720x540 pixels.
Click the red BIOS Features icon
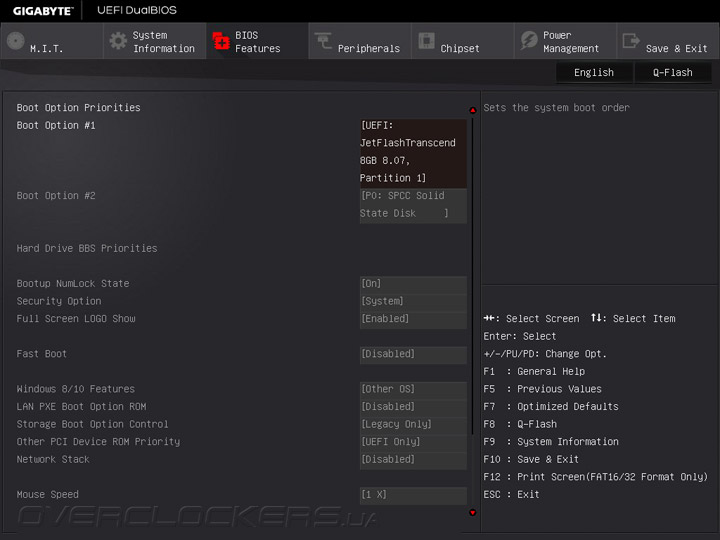[x=221, y=41]
